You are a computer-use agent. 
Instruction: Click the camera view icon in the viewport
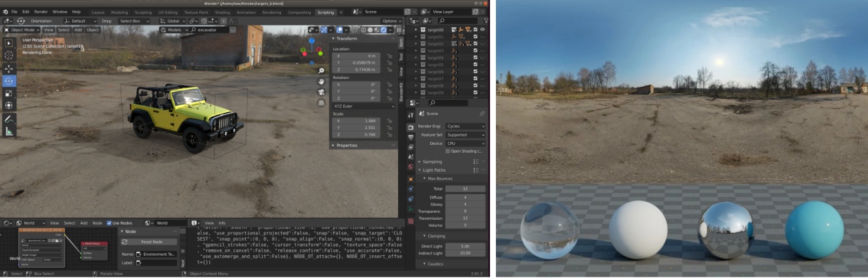pos(321,92)
